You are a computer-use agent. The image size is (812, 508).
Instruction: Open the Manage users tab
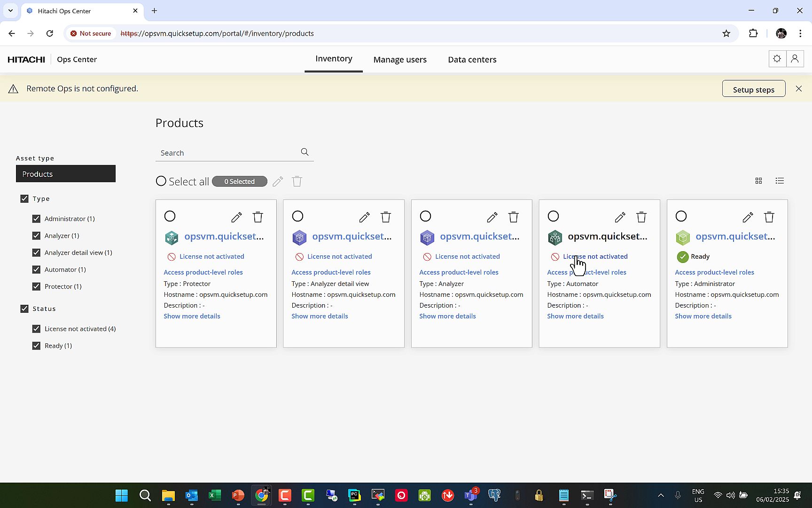(400, 60)
